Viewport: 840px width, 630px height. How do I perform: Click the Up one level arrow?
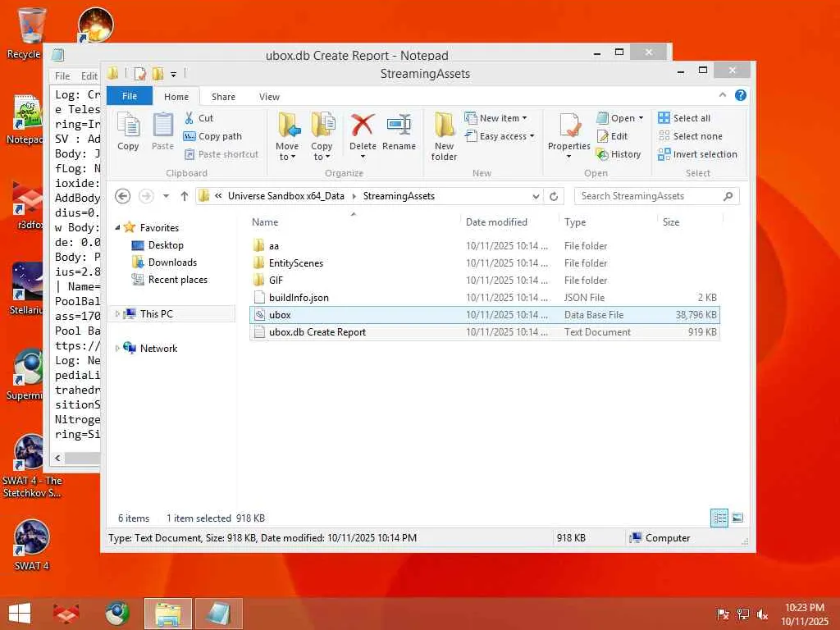click(185, 196)
